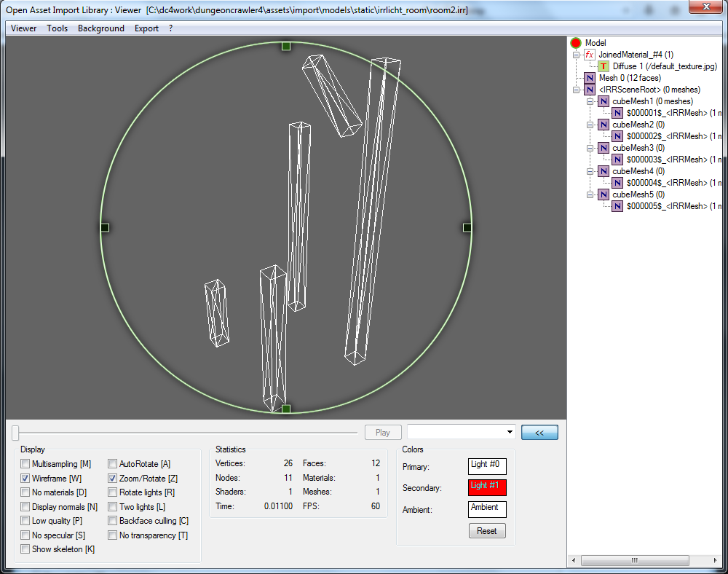728x574 pixels.
Task: Click the top green handle on rotation circle
Action: pos(286,46)
